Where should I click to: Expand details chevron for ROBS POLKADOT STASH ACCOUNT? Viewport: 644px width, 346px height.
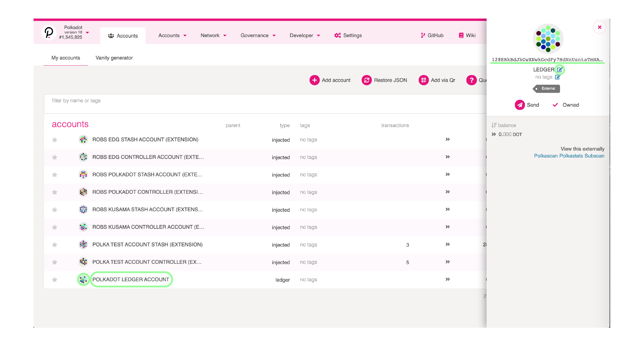pyautogui.click(x=448, y=174)
